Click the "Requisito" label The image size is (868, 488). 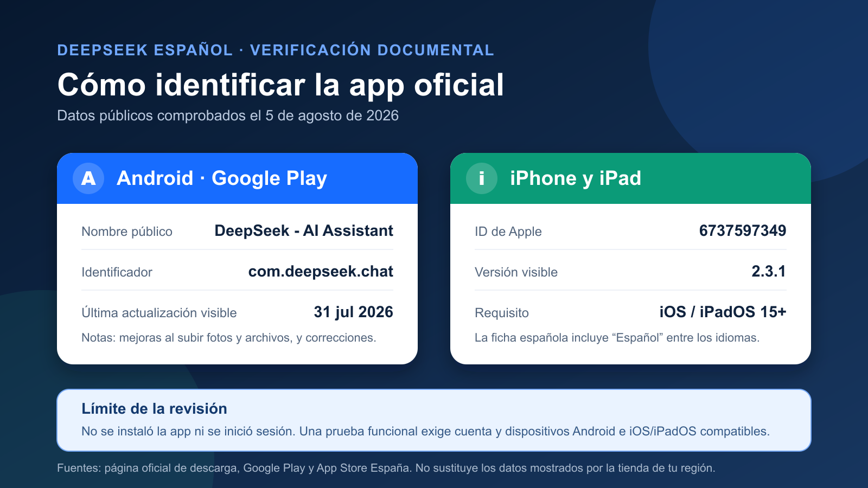502,313
